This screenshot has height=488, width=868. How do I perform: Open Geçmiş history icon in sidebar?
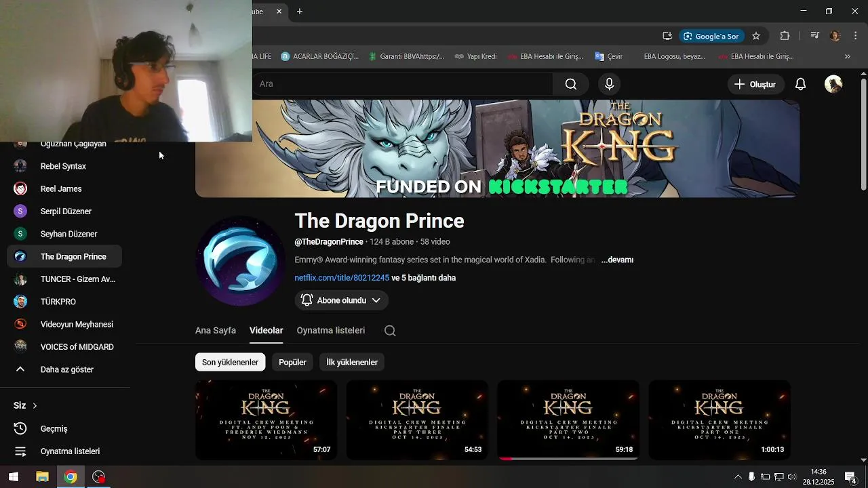[x=20, y=429]
